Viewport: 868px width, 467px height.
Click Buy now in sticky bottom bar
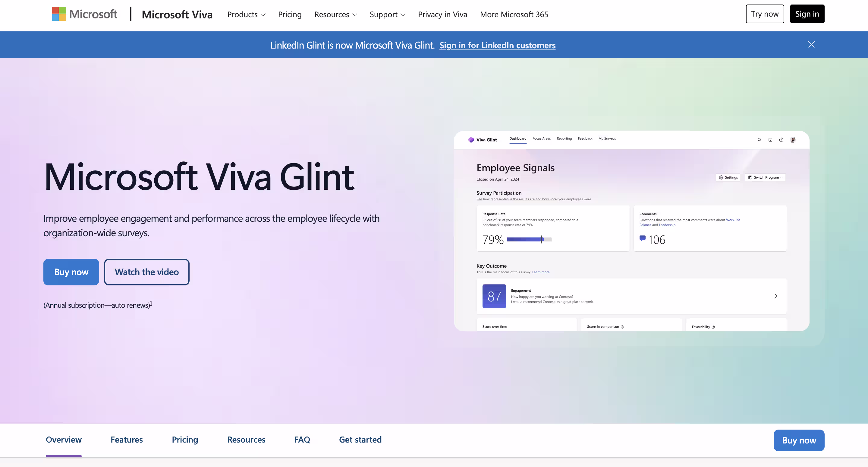click(x=799, y=440)
